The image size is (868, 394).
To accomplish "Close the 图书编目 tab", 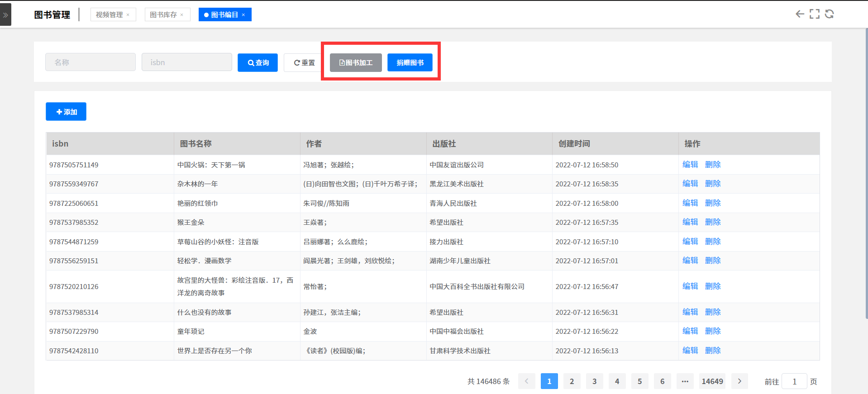I will click(243, 15).
